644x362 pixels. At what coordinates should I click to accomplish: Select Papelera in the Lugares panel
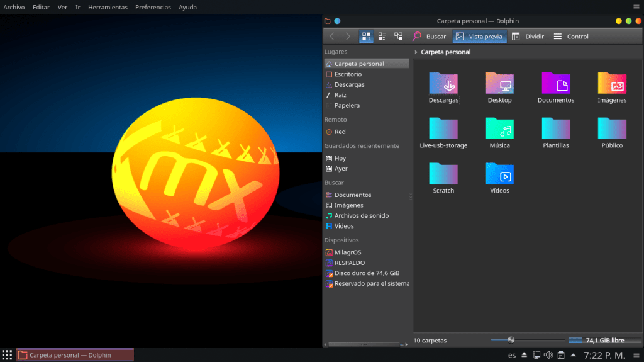(347, 105)
